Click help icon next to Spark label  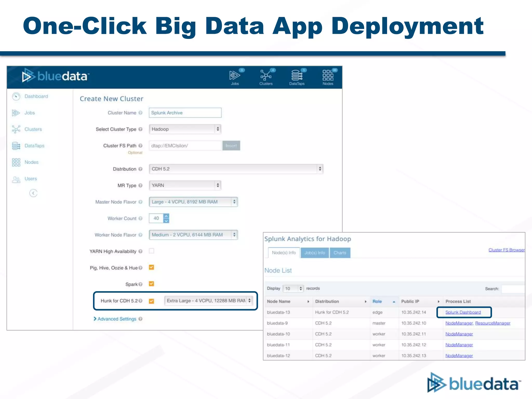pyautogui.click(x=141, y=284)
